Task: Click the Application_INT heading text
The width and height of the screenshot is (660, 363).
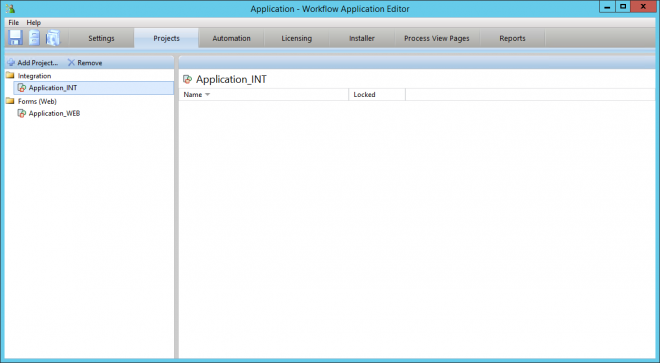Action: pyautogui.click(x=232, y=79)
